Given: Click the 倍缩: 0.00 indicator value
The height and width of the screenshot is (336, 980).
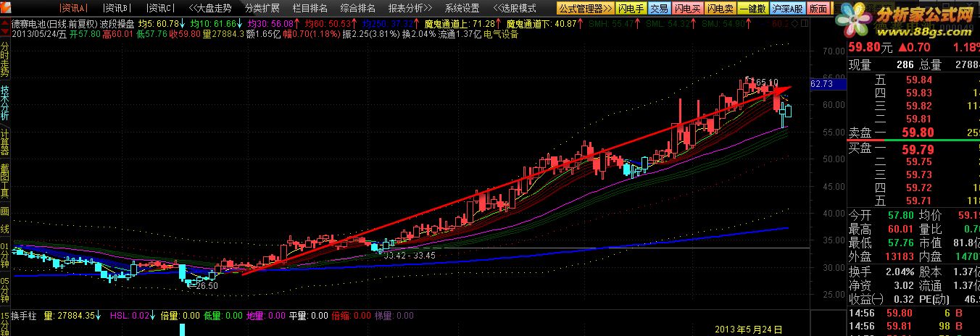Looking at the screenshot, I should [x=351, y=316].
